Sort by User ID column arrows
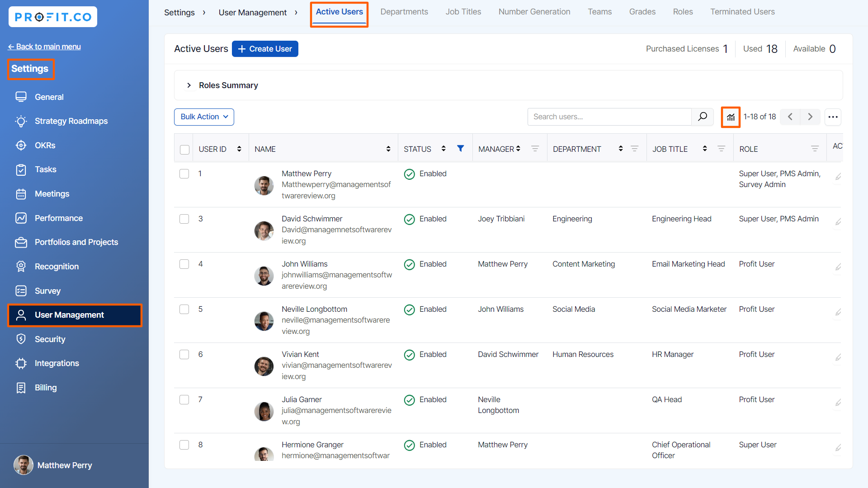868x488 pixels. pos(239,149)
